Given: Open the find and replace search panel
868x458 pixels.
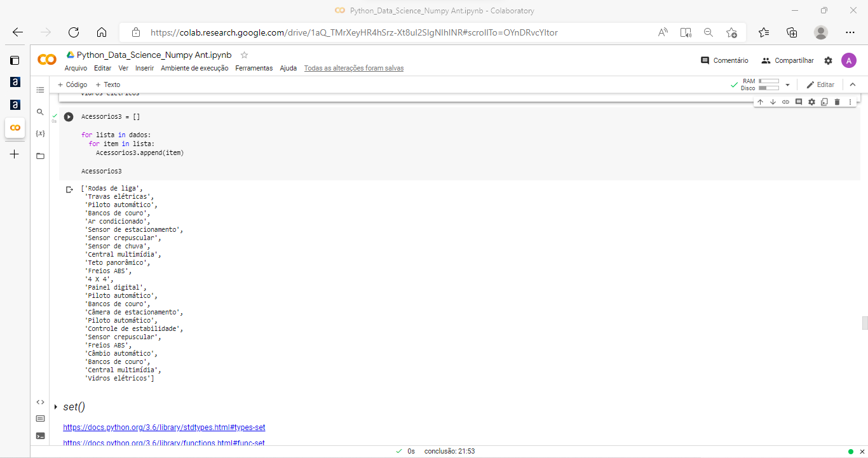Looking at the screenshot, I should point(40,112).
